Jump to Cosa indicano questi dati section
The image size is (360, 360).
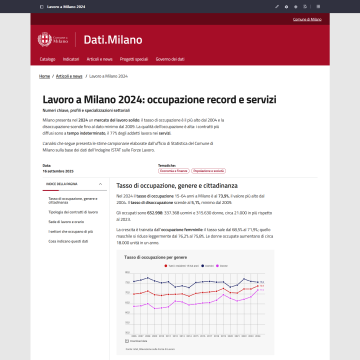(68, 241)
